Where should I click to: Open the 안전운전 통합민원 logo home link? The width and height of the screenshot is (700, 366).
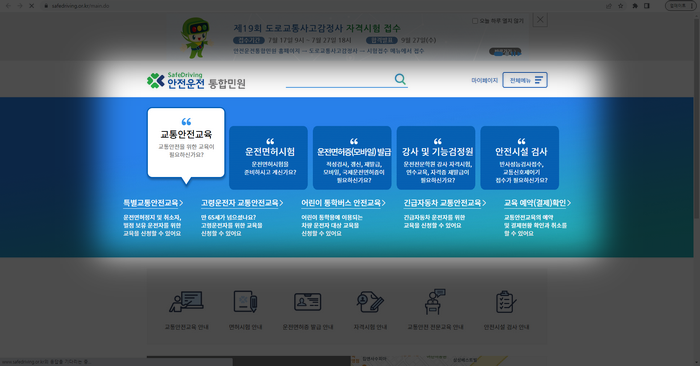click(x=196, y=81)
